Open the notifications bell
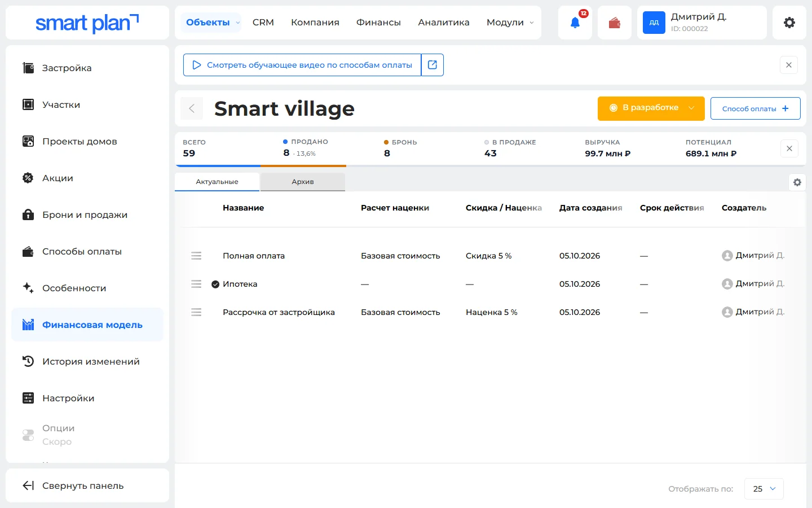812x508 pixels. tap(575, 23)
